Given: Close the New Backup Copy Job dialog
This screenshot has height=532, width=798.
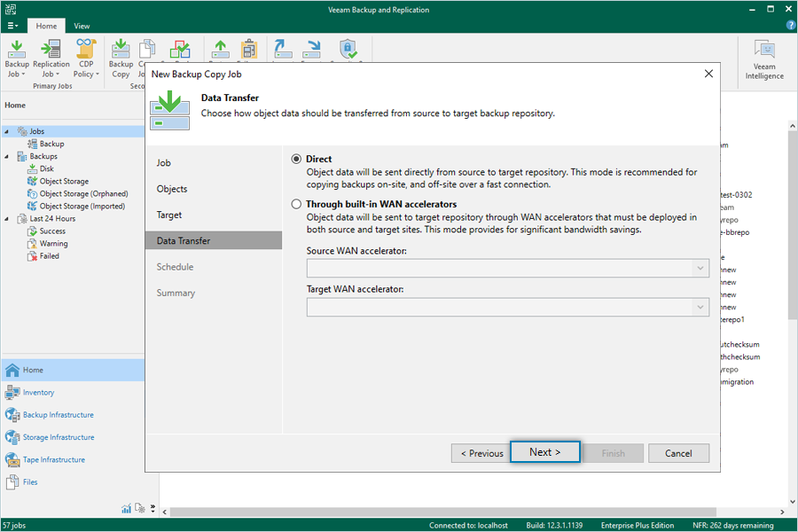Looking at the screenshot, I should pos(708,74).
